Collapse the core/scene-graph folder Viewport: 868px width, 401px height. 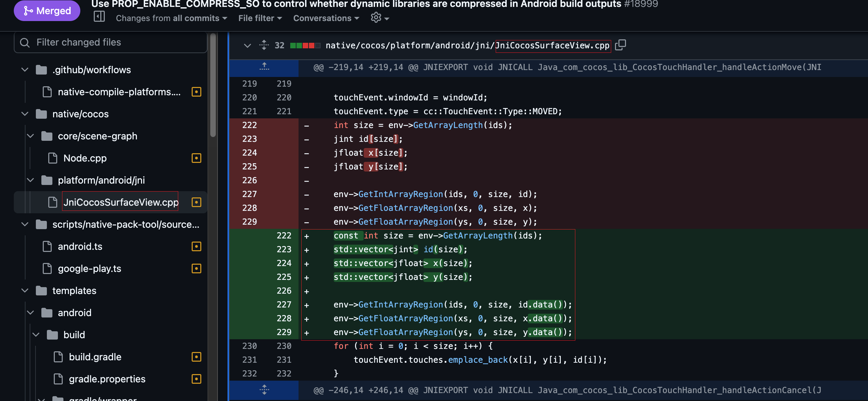tap(30, 136)
